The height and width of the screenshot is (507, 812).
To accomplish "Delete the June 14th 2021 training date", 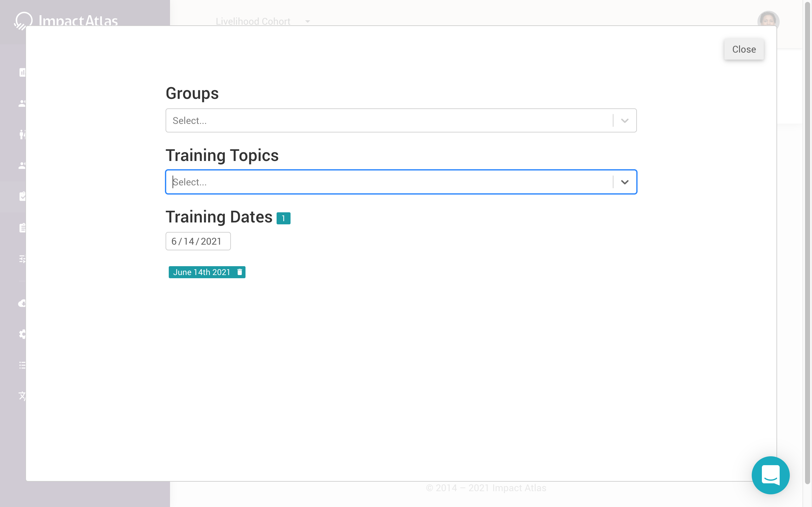I will tap(239, 272).
